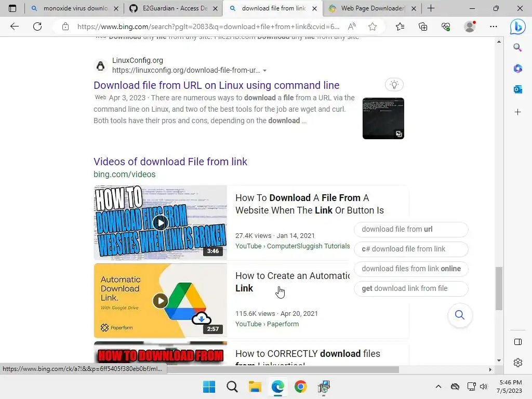Open taskbar Search
This screenshot has height=399, width=532.
click(x=232, y=387)
